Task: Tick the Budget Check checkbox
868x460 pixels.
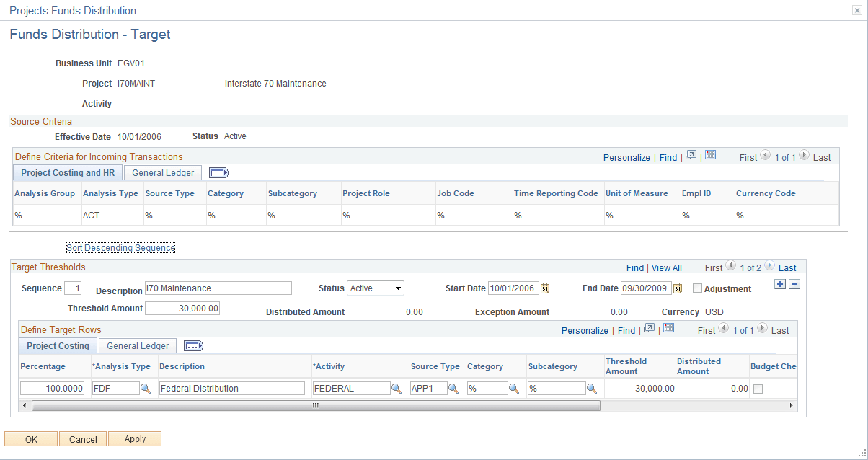Action: coord(758,389)
